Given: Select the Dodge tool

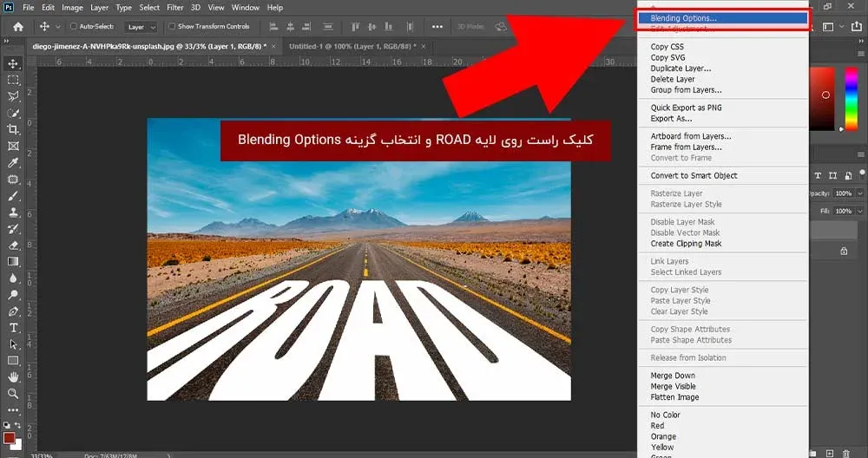Looking at the screenshot, I should coord(13,295).
